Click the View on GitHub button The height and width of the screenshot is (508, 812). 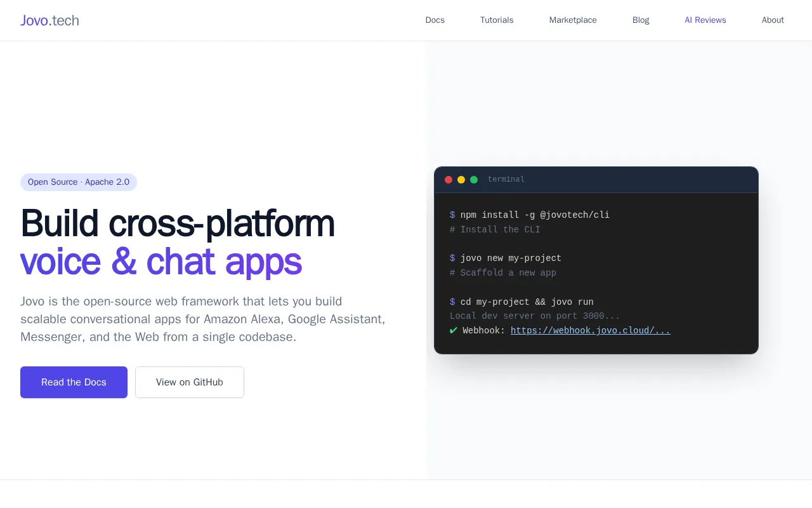pyautogui.click(x=190, y=382)
